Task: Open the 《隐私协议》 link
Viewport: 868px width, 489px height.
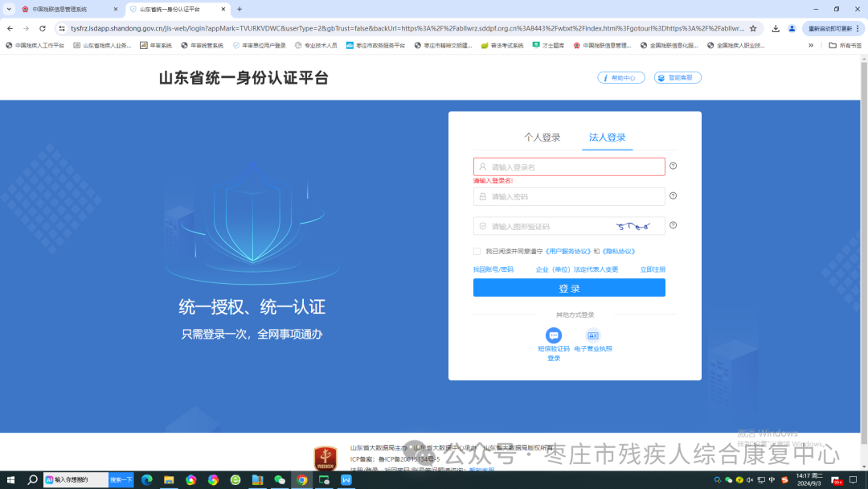Action: coord(618,252)
